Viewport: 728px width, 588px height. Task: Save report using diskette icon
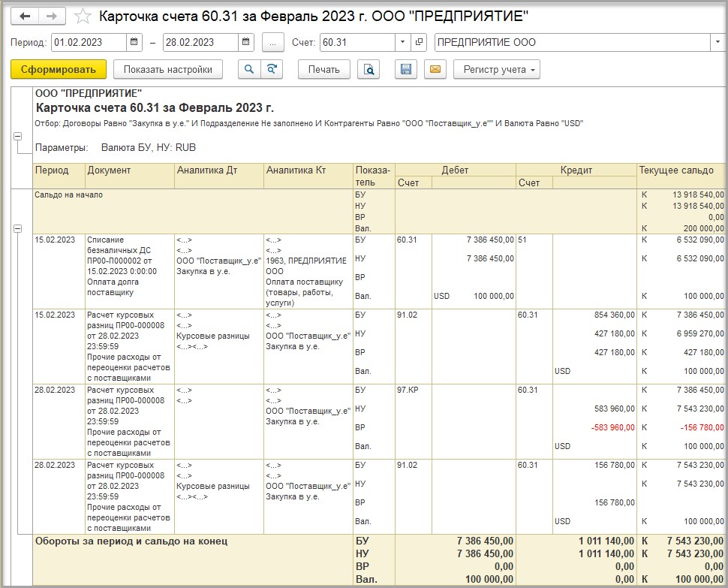406,70
